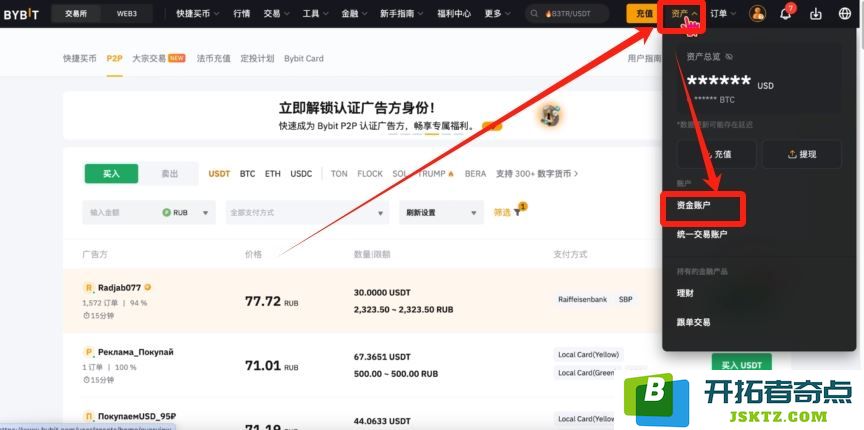Expand the 金融 menu
Screen dimensions: 864x430
tap(354, 14)
